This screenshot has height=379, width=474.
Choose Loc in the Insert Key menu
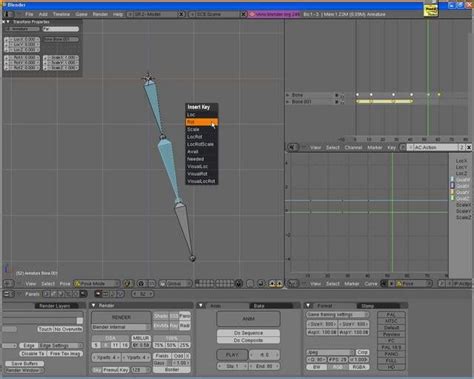(201, 115)
